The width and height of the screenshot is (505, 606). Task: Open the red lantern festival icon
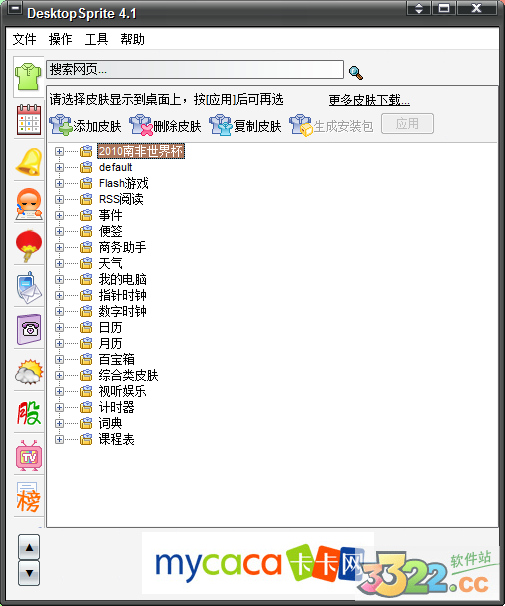coord(29,246)
